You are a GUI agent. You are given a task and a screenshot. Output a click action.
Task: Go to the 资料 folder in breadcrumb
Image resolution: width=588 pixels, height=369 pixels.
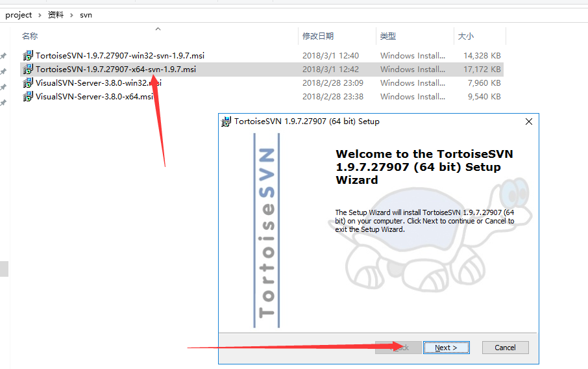(x=56, y=15)
